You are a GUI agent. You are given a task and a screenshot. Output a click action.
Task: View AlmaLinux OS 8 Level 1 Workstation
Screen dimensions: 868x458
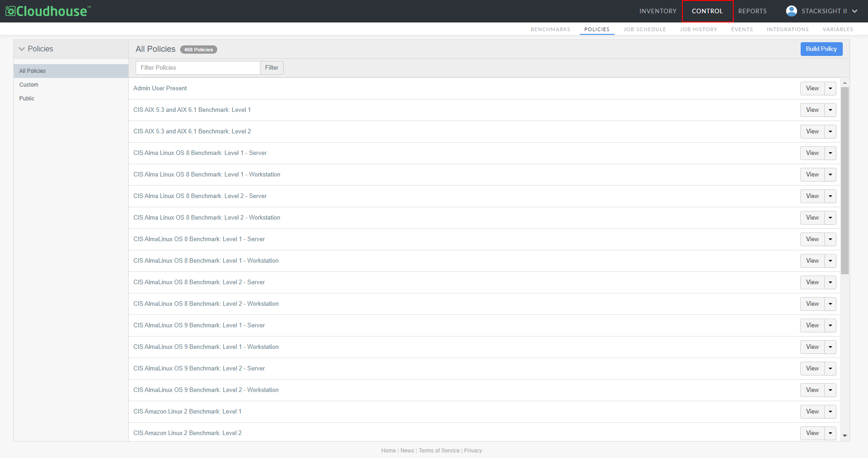812,261
